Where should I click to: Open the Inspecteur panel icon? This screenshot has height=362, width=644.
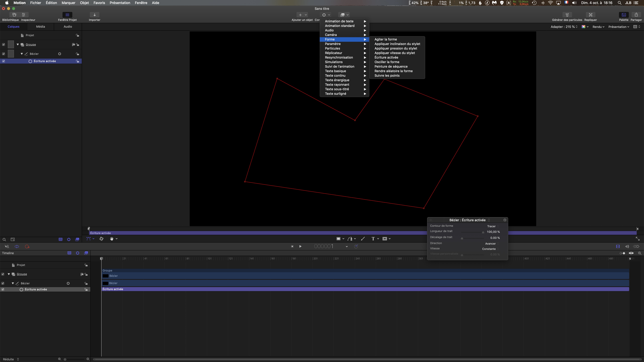pyautogui.click(x=24, y=15)
